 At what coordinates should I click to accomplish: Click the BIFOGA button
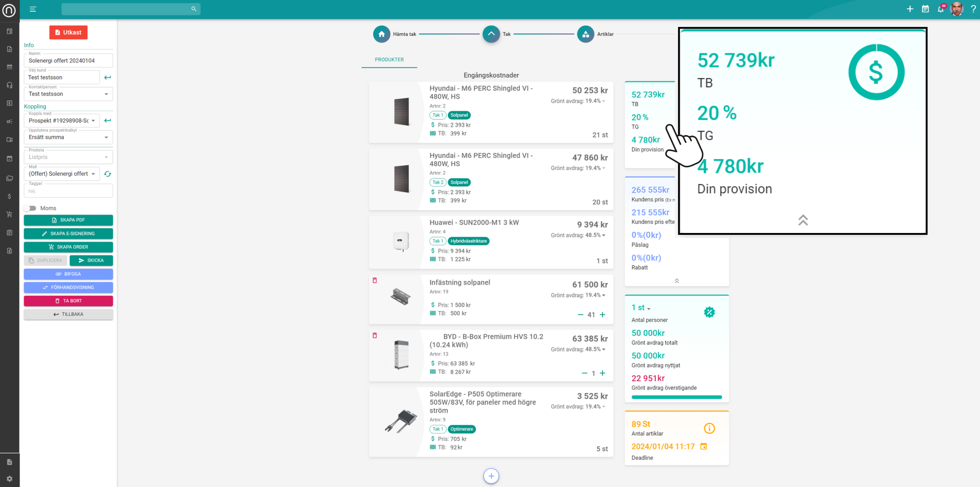coord(69,274)
